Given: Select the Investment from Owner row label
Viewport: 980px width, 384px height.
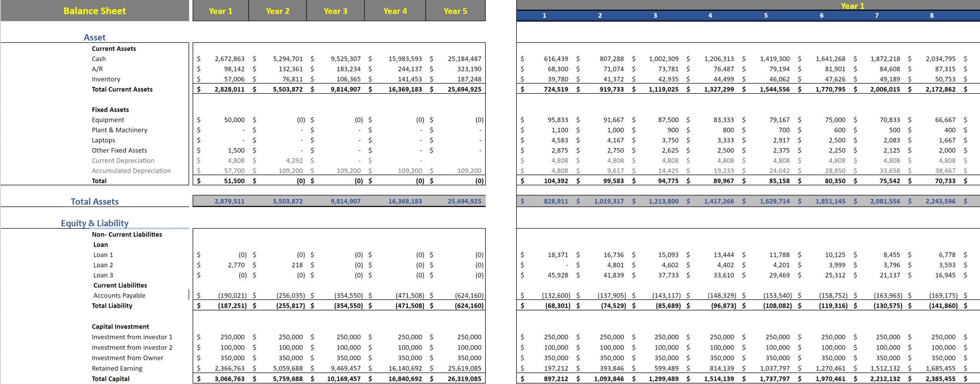Looking at the screenshot, I should click(127, 358).
